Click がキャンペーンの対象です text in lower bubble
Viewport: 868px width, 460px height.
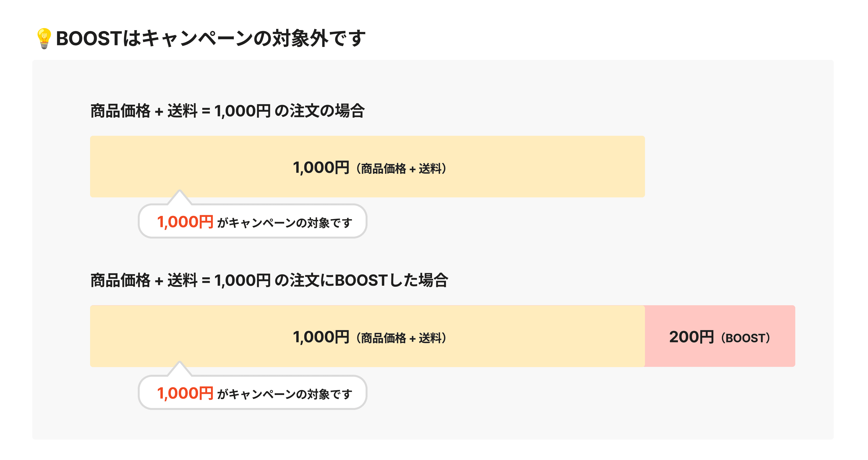pyautogui.click(x=285, y=394)
